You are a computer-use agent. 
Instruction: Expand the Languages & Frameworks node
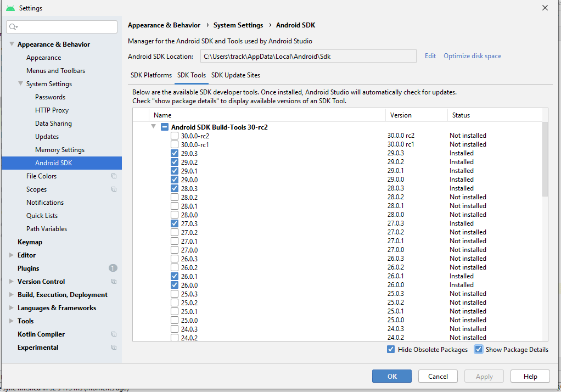(12, 308)
